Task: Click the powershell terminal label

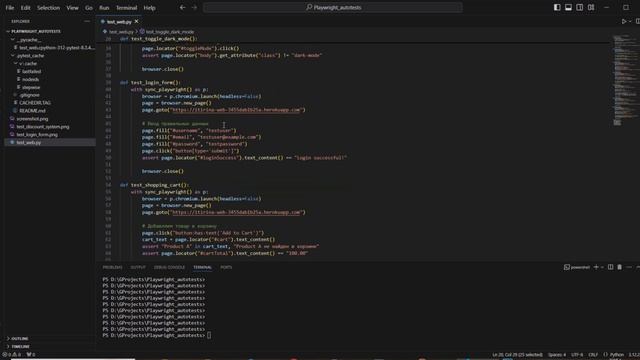Action: coord(577,267)
